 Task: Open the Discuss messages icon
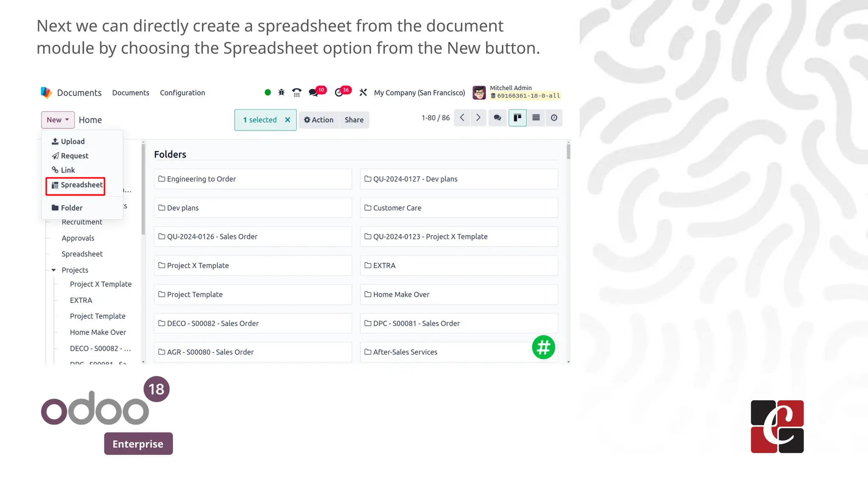click(x=314, y=92)
